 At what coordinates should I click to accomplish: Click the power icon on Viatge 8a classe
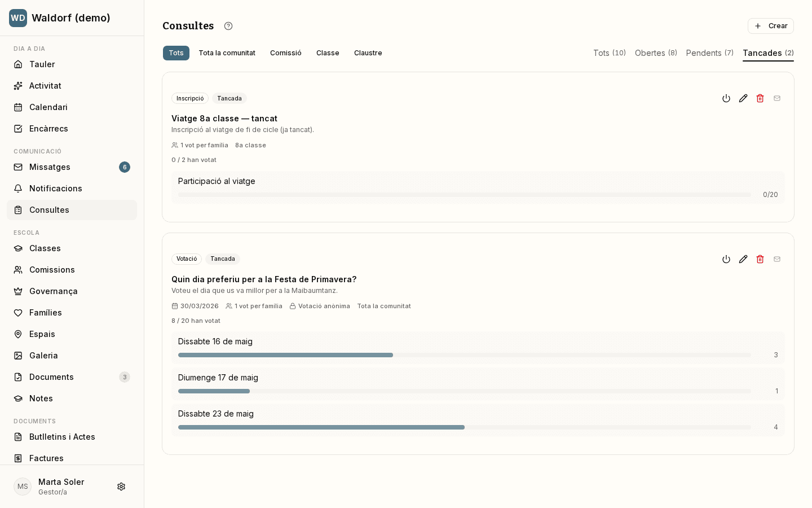coord(726,98)
